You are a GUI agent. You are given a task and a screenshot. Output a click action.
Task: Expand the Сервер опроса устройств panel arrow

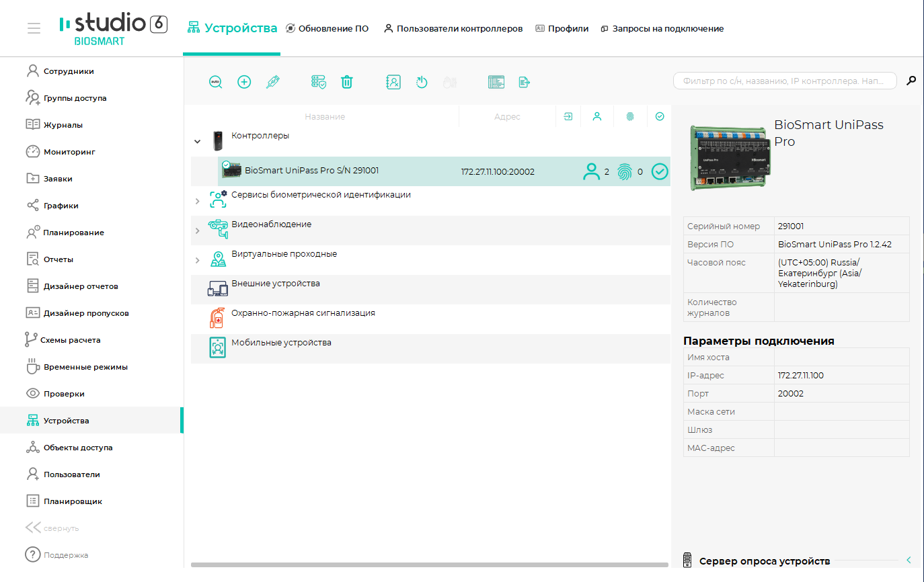909,560
